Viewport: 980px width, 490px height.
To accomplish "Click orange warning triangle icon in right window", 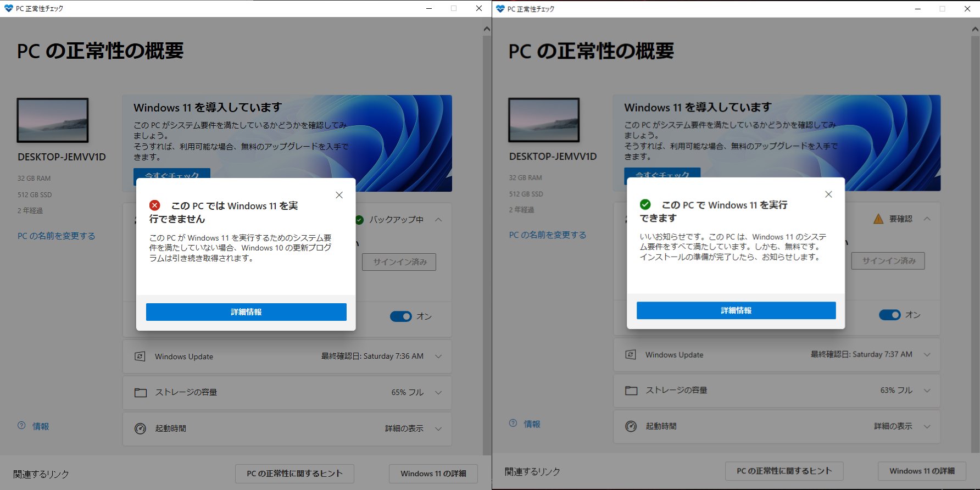I will (878, 219).
